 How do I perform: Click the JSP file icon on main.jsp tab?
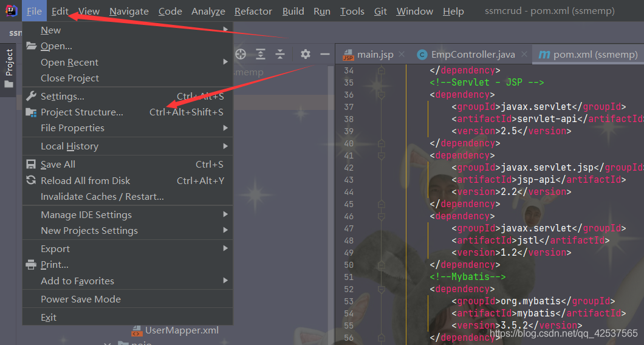[348, 55]
